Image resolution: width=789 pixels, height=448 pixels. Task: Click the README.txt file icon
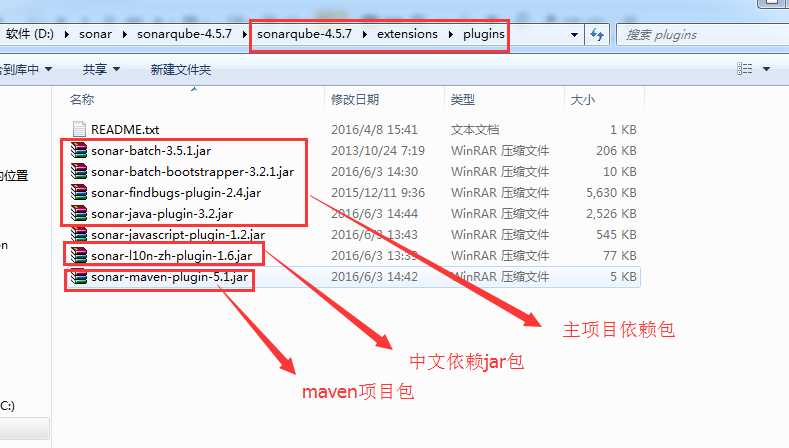click(x=79, y=129)
